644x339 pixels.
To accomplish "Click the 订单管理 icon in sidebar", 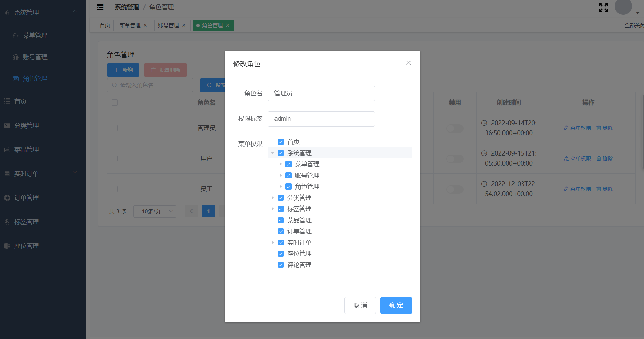I will pos(7,198).
